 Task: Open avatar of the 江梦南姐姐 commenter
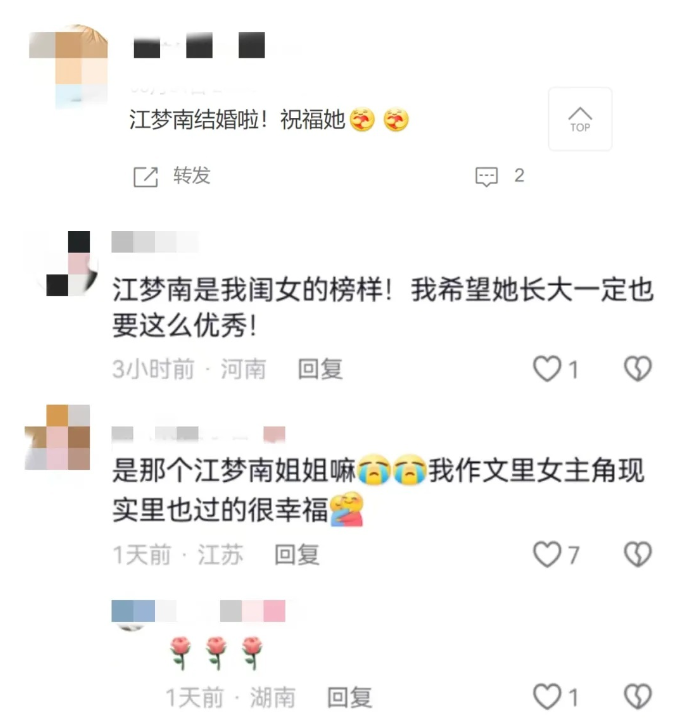tap(57, 438)
